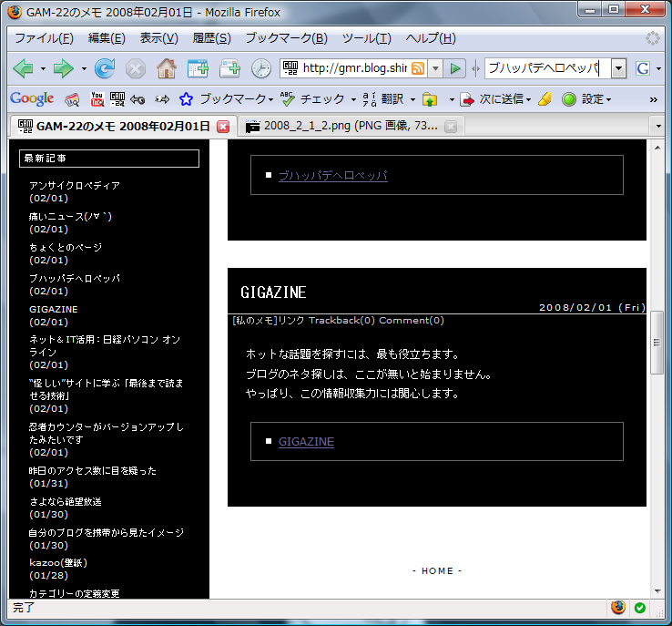Open new window toolbar icon
The height and width of the screenshot is (626, 672).
(x=198, y=68)
